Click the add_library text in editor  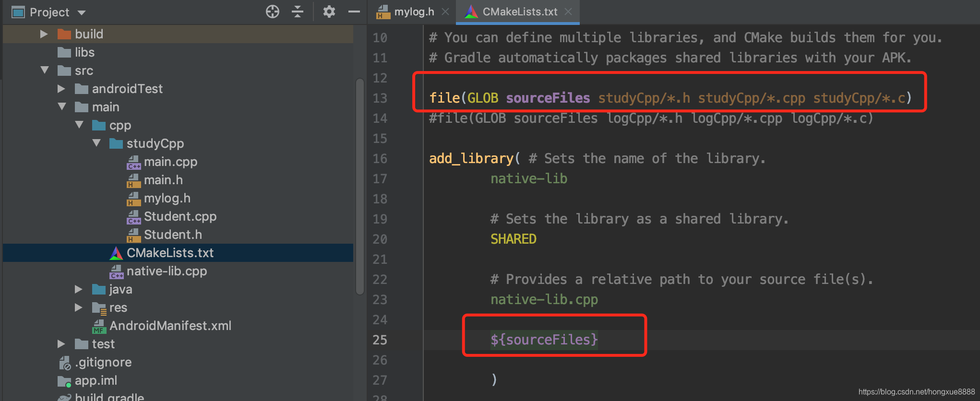tap(471, 159)
